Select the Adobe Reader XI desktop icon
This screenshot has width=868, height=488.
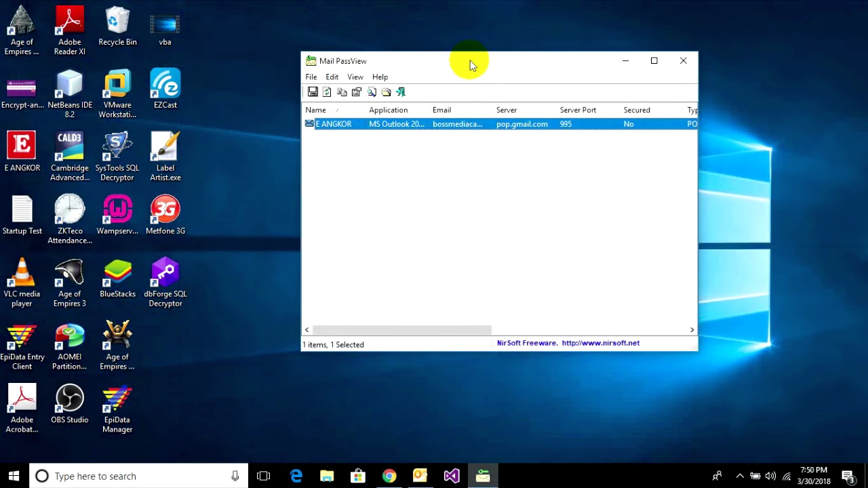tap(70, 30)
